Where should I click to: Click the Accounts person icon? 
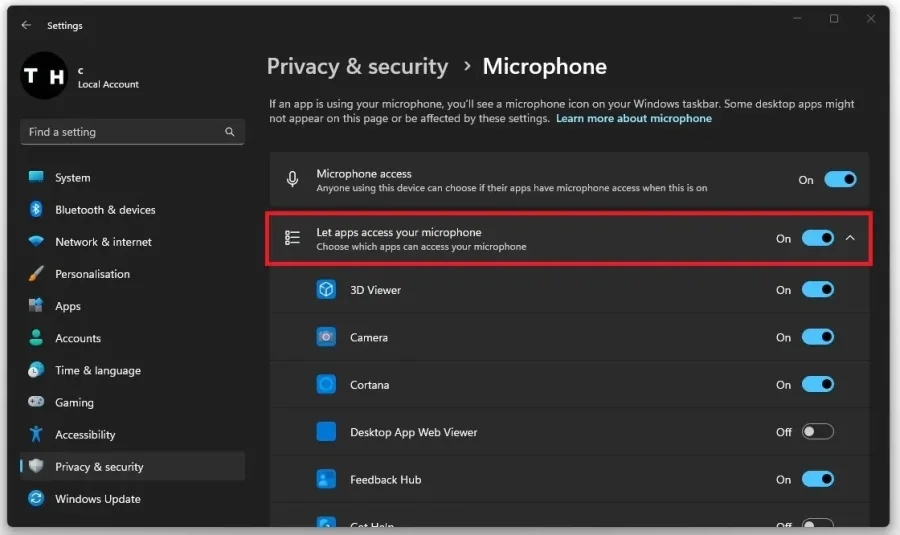point(36,338)
